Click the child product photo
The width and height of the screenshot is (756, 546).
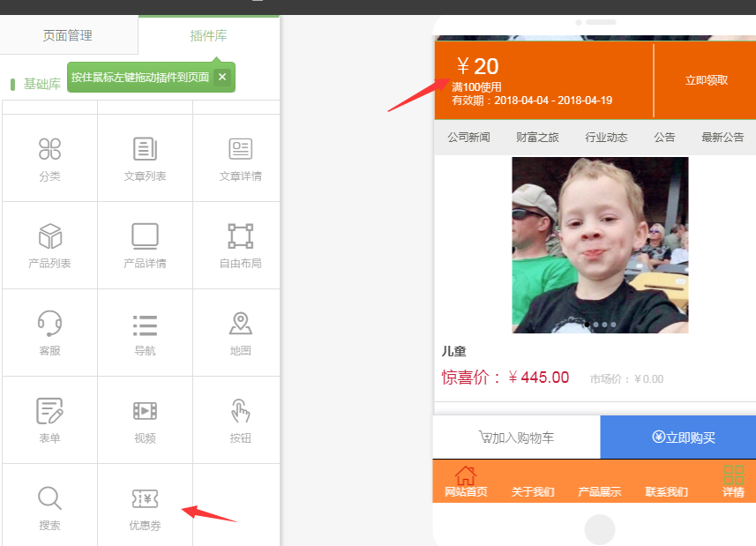pyautogui.click(x=600, y=244)
